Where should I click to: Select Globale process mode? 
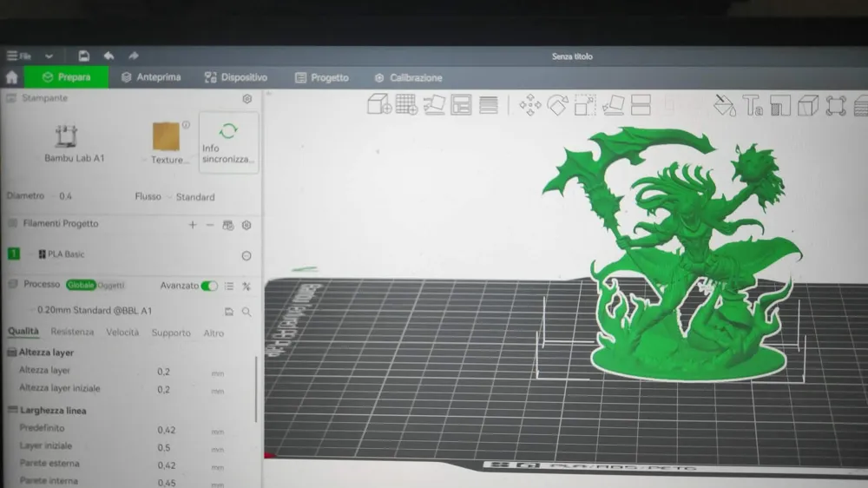point(80,285)
